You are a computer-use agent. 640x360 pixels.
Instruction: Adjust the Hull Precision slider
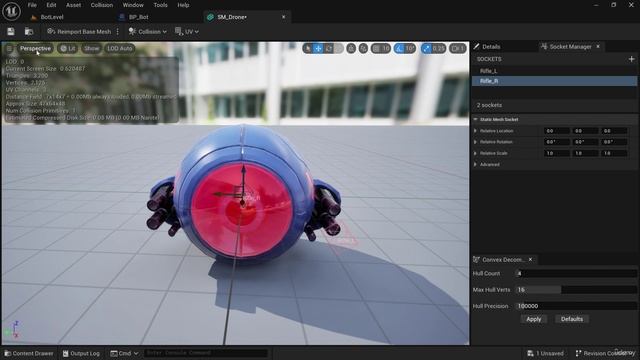[576, 306]
